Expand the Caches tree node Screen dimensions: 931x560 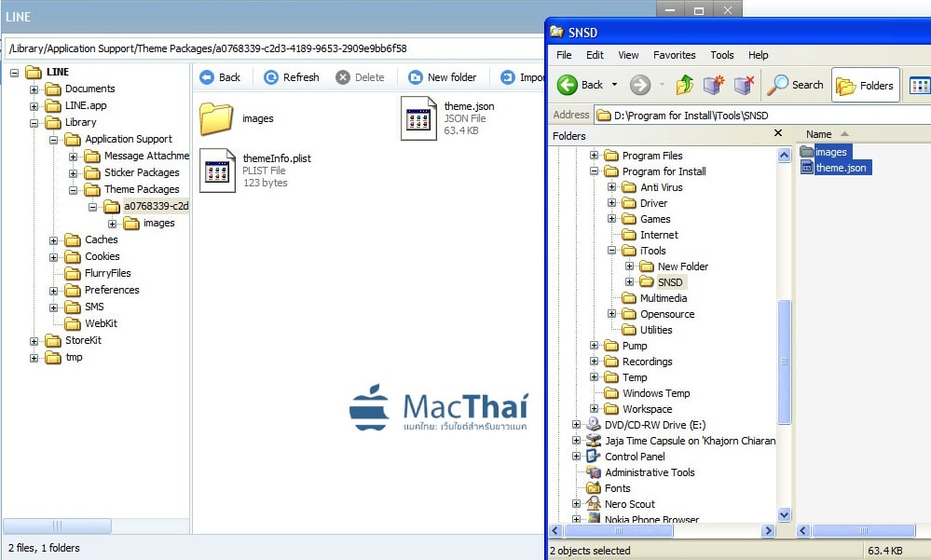53,240
